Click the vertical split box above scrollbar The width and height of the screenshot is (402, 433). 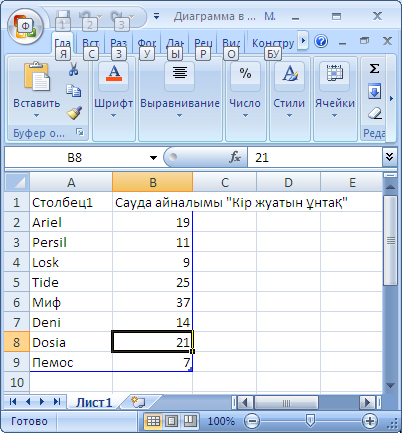coord(390,175)
